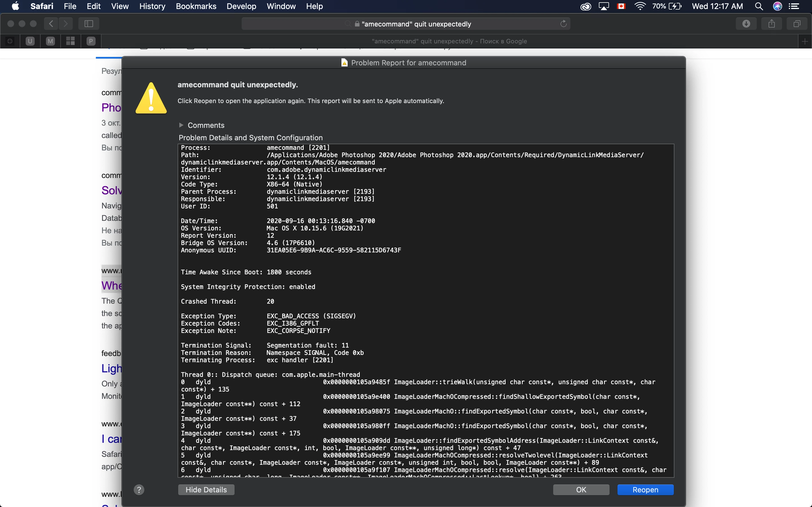Viewport: 812px width, 507px height.
Task: Show all tabs overview icon
Action: 797,23
